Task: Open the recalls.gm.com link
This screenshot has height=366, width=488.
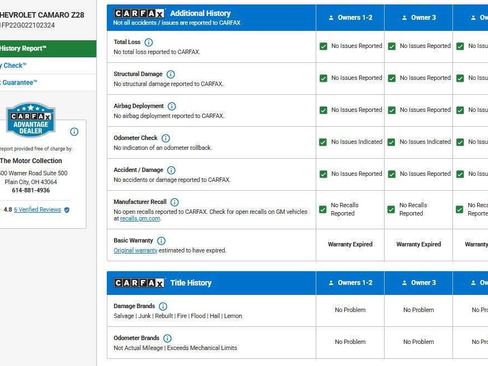Action: click(x=140, y=219)
